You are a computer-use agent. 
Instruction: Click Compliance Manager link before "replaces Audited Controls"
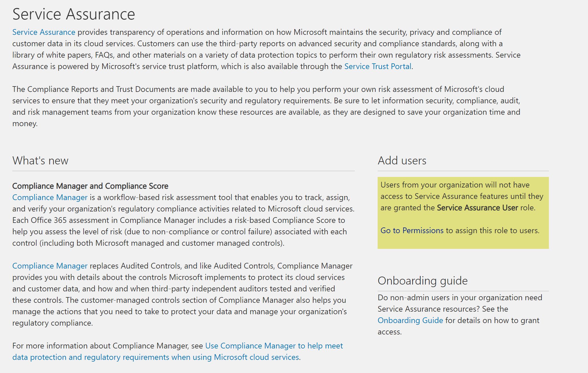[50, 266]
